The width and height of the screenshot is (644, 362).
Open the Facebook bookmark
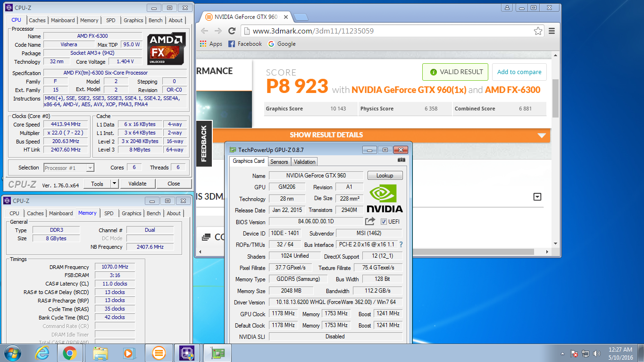coord(245,44)
